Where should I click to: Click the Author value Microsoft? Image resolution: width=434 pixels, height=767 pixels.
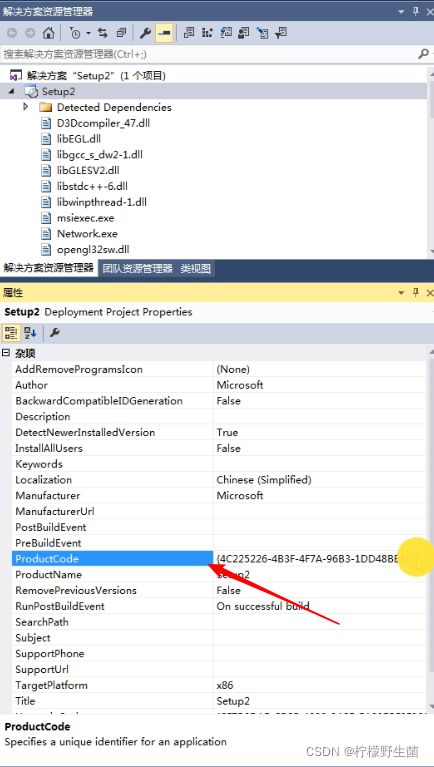coord(240,385)
